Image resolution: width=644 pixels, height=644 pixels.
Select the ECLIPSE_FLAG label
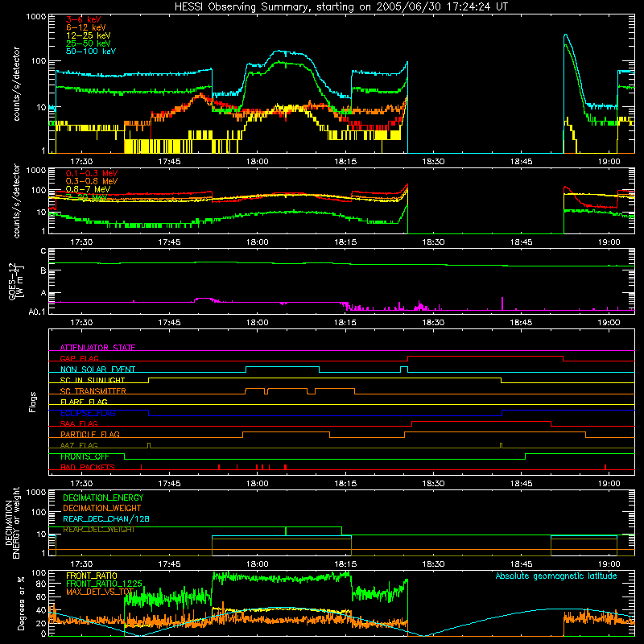(88, 413)
